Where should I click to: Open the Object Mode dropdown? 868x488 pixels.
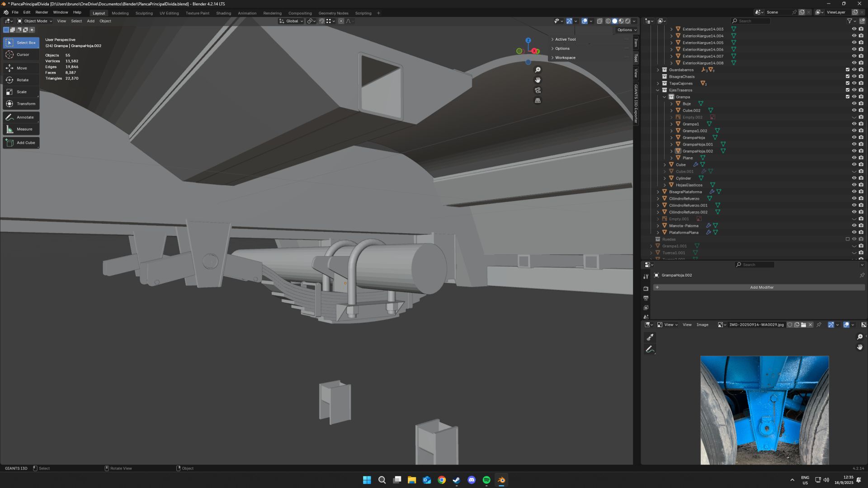(35, 21)
